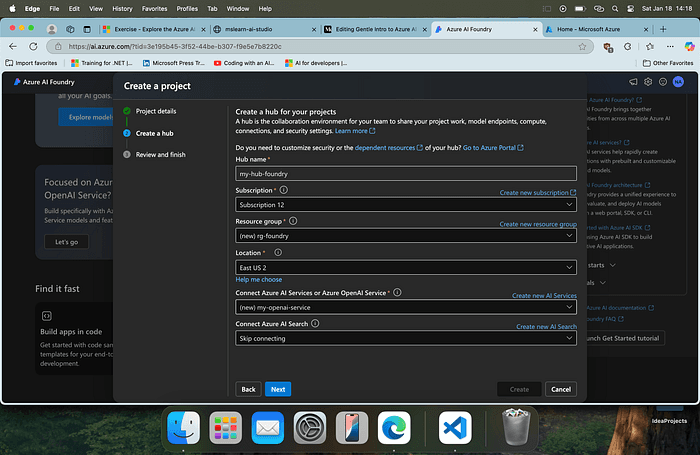Click the browser back arrow

click(13, 46)
